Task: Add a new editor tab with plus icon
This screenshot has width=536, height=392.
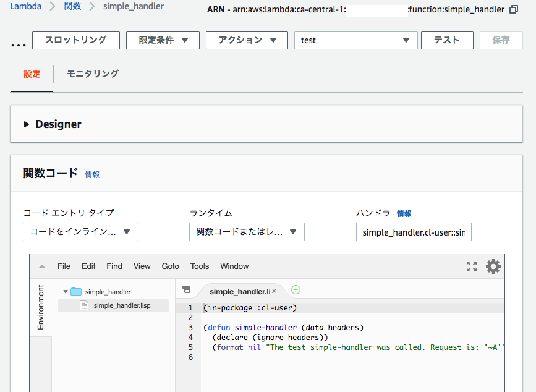Action: pyautogui.click(x=296, y=290)
